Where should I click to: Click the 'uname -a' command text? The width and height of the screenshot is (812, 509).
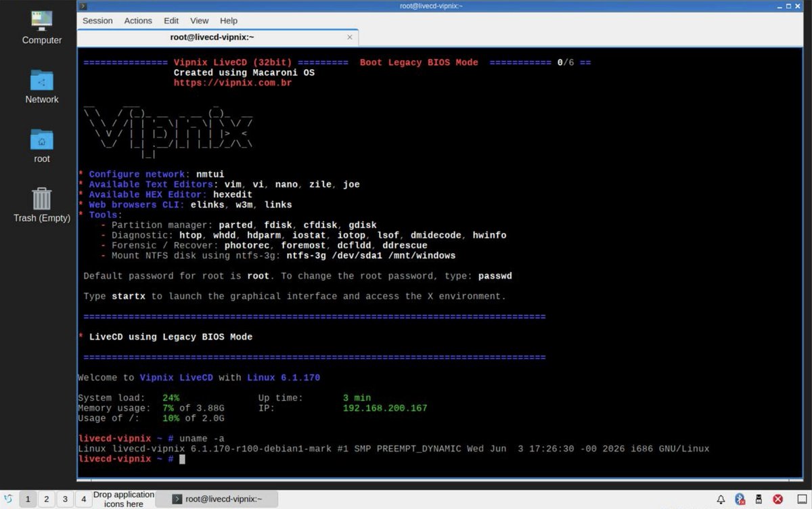coord(202,439)
